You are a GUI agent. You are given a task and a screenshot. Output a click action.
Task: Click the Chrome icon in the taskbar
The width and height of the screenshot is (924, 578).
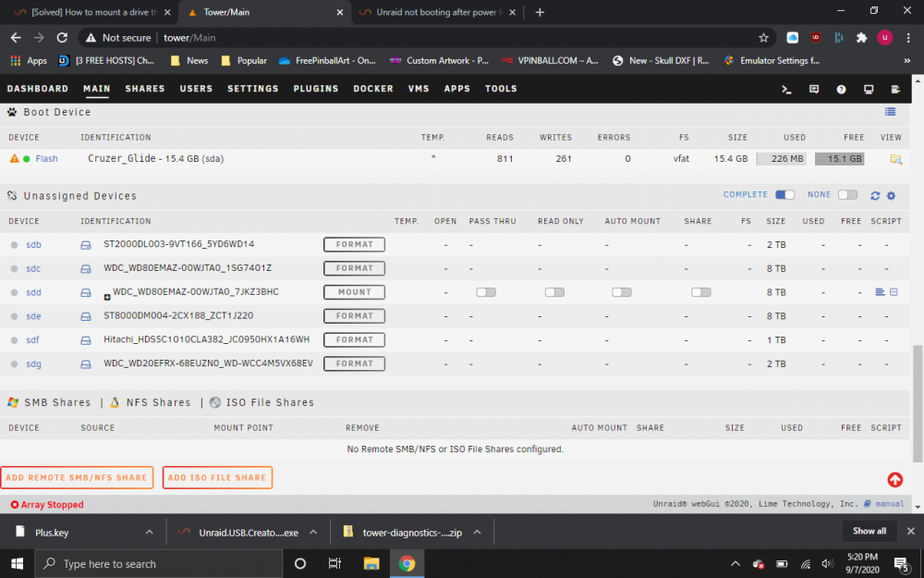[x=407, y=564]
